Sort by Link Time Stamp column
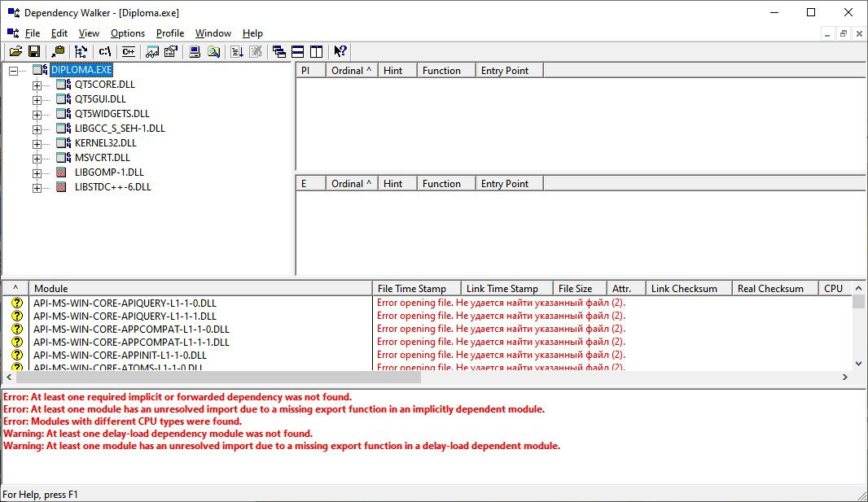This screenshot has width=868, height=502. point(507,289)
